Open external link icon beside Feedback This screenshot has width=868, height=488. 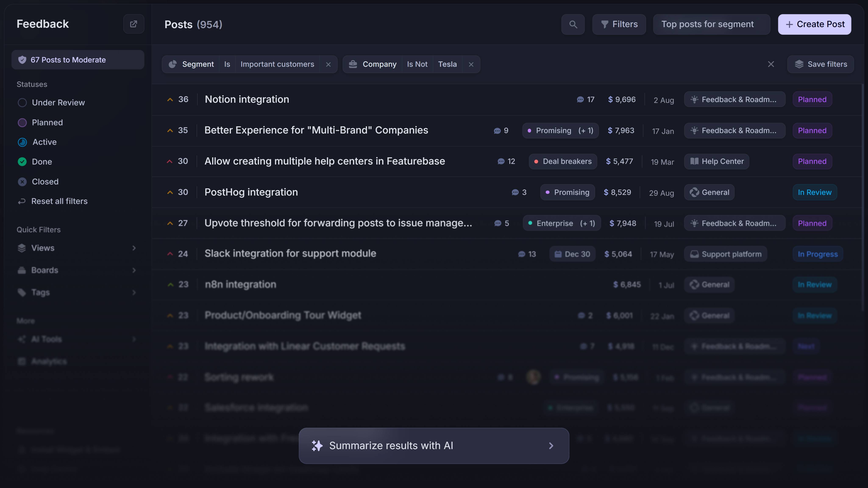(134, 24)
